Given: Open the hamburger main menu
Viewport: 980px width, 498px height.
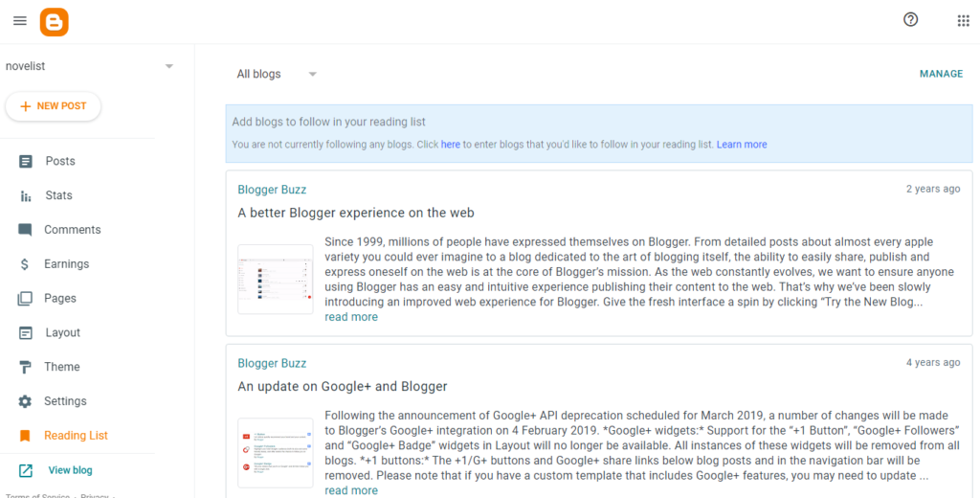Looking at the screenshot, I should [x=20, y=21].
